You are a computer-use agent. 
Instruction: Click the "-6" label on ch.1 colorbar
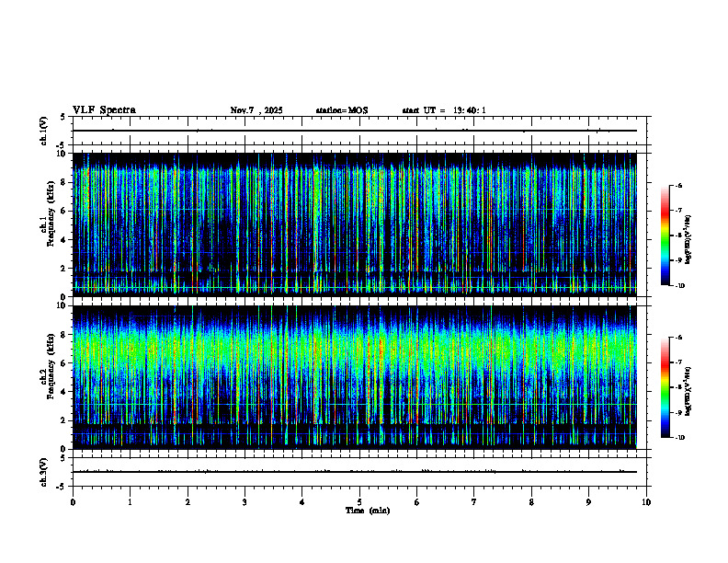677,185
